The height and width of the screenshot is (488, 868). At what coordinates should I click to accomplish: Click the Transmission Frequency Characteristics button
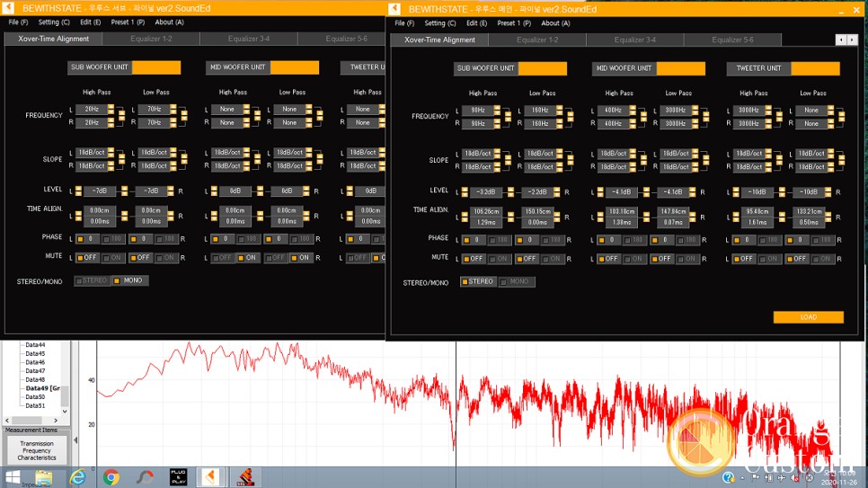coord(37,450)
